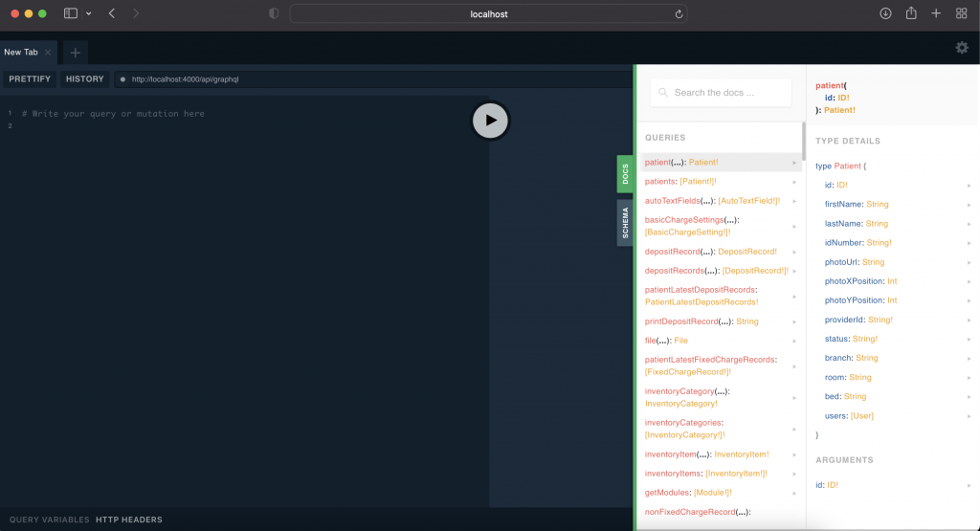Viewport: 980px width, 531px height.
Task: Expand the photoYPosition field arrow
Action: pos(969,301)
